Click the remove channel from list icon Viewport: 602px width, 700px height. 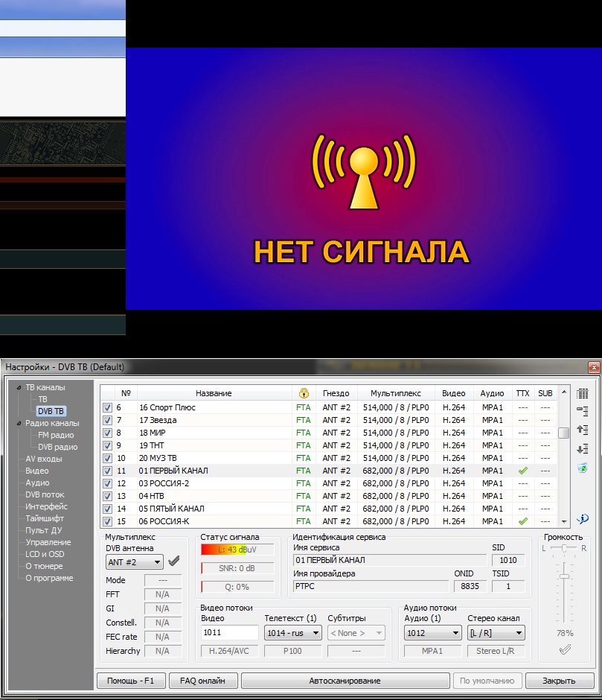[x=583, y=412]
